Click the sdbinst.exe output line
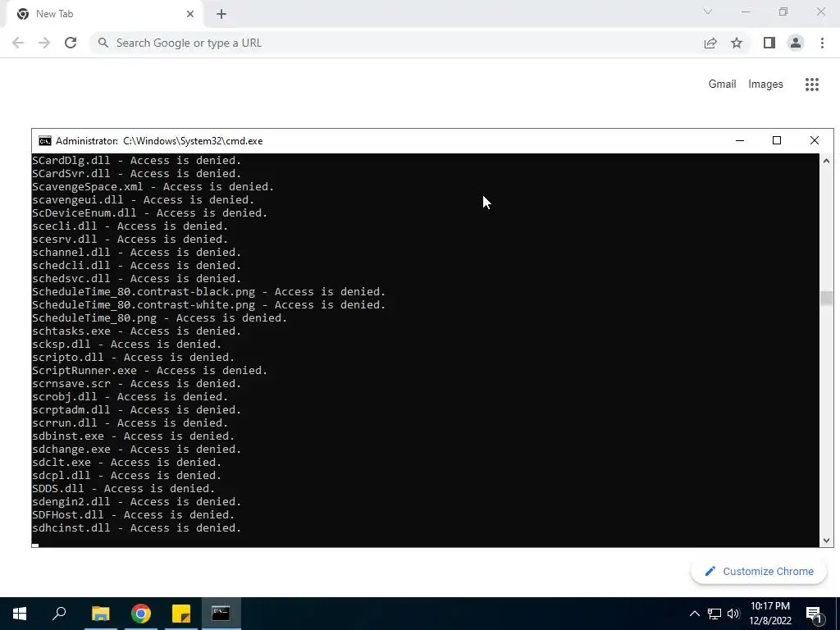The height and width of the screenshot is (630, 840). tap(134, 436)
